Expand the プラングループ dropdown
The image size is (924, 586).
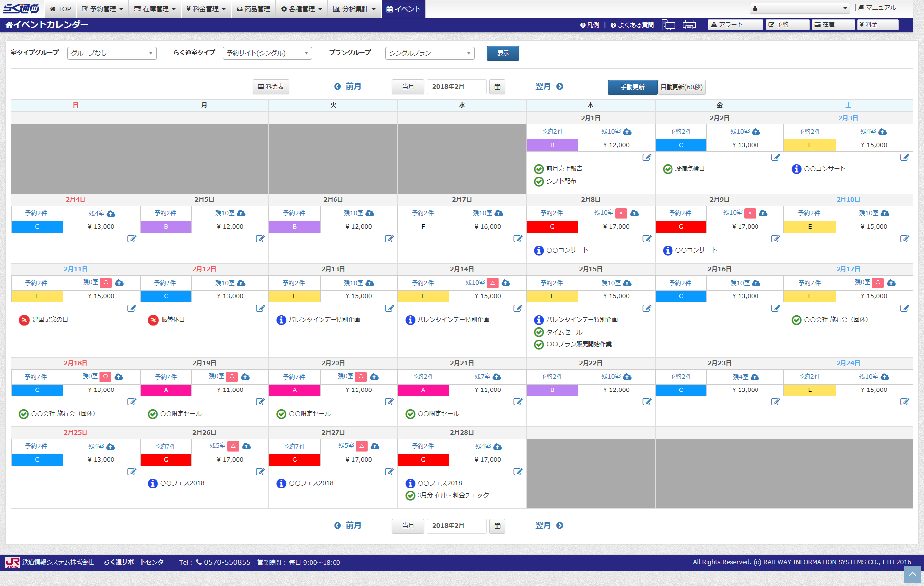(430, 53)
